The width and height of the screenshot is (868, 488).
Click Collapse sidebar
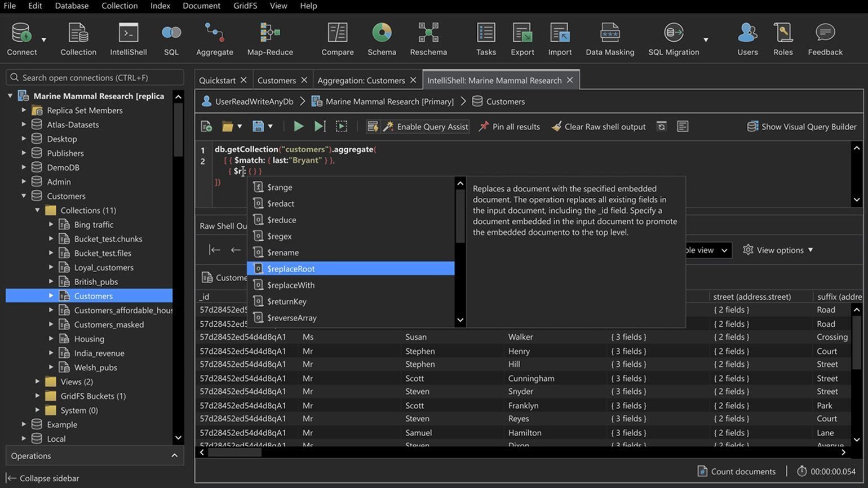(x=43, y=478)
